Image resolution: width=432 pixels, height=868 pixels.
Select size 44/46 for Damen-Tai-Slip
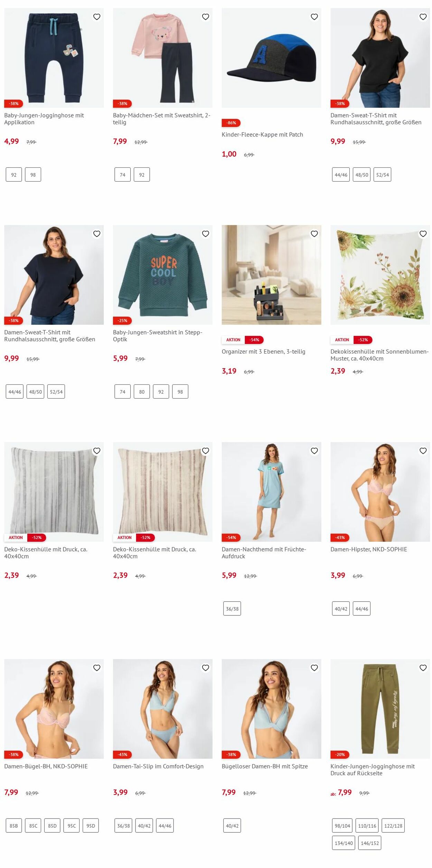click(x=165, y=826)
